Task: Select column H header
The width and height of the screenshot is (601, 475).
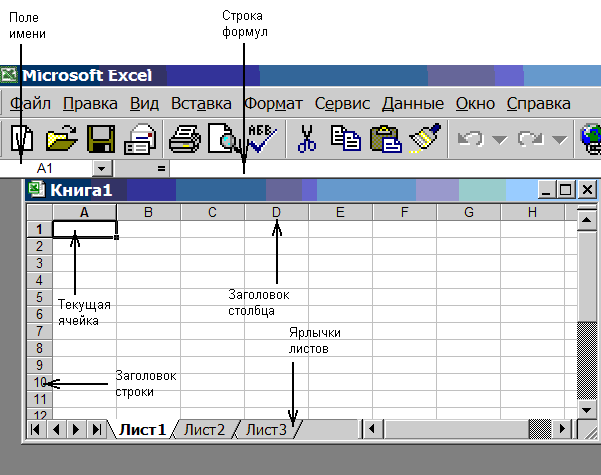Action: 532,212
